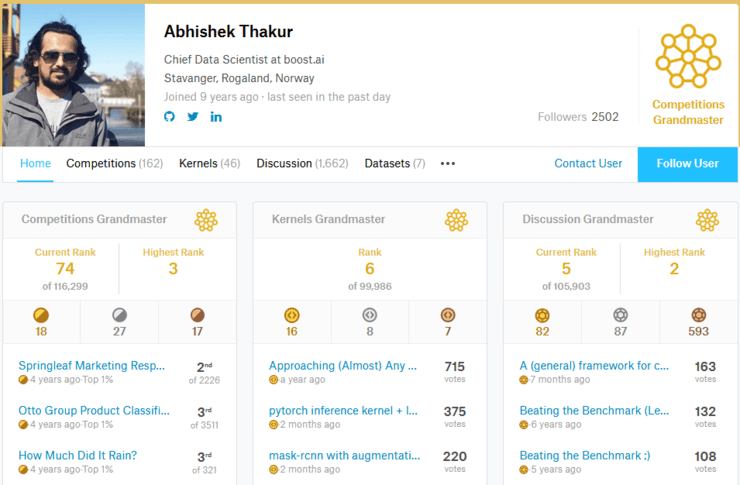Image resolution: width=740 pixels, height=485 pixels.
Task: Open the Datasets tab
Action: 394,163
